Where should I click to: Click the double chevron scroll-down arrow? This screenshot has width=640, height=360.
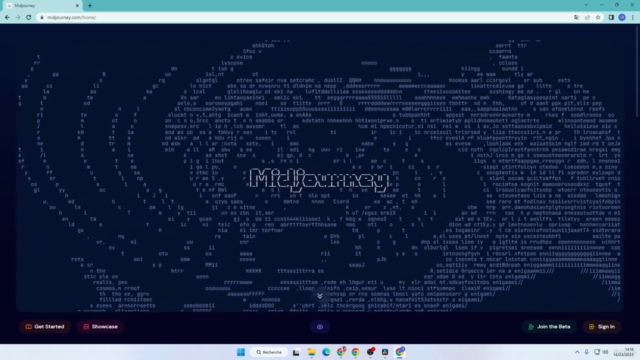click(320, 296)
